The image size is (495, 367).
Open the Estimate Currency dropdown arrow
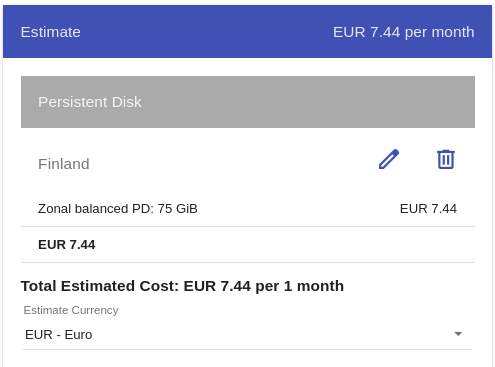coord(458,334)
